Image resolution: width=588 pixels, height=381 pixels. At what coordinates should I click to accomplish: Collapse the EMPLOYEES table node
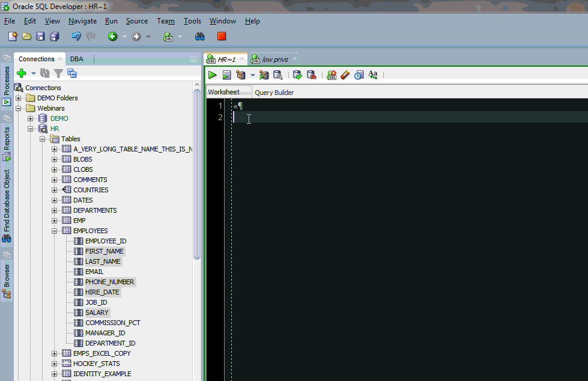tap(55, 231)
